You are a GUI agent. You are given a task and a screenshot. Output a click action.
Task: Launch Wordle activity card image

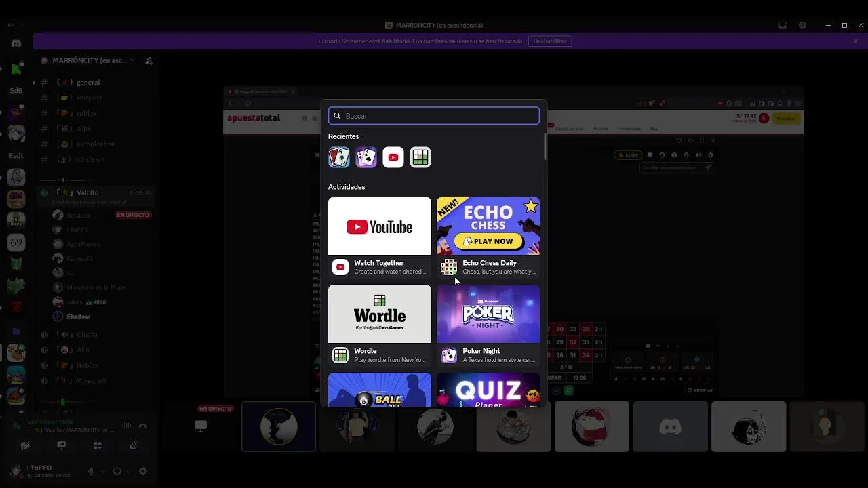[x=380, y=314]
